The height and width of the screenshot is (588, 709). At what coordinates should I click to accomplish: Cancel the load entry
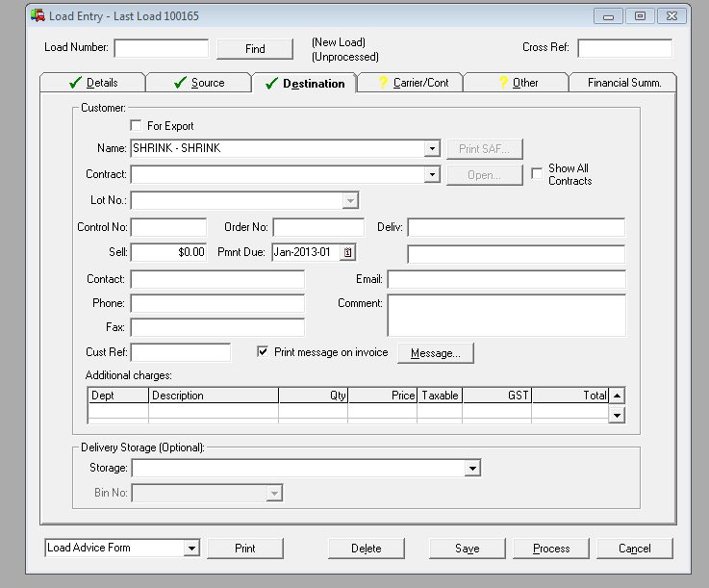pos(635,549)
